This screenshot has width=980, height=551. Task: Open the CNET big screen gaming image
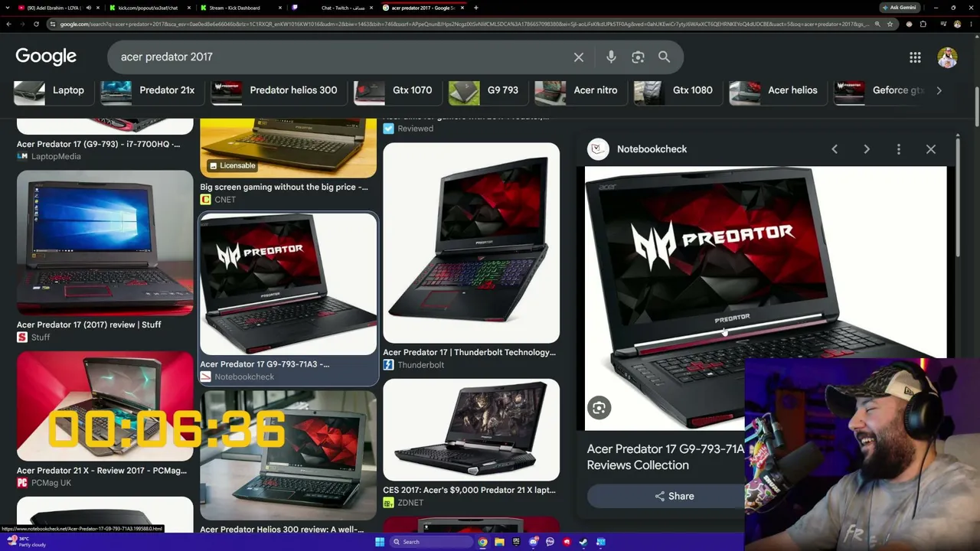point(288,148)
